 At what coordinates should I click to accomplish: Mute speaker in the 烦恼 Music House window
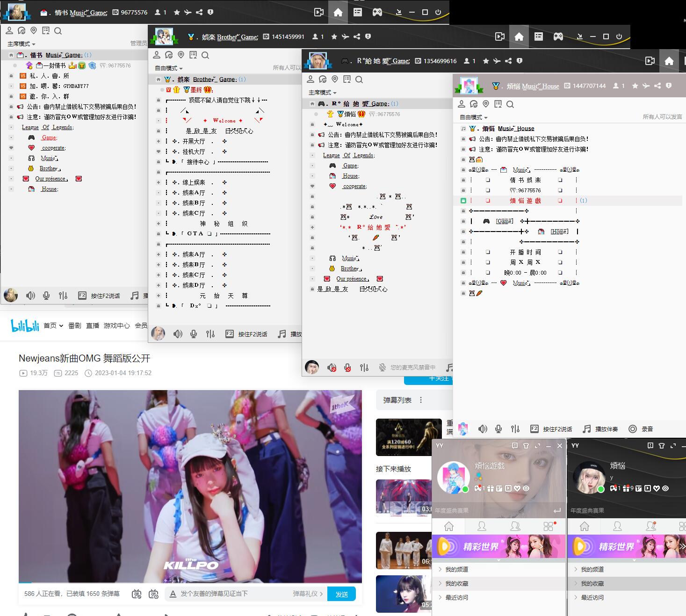pos(483,429)
